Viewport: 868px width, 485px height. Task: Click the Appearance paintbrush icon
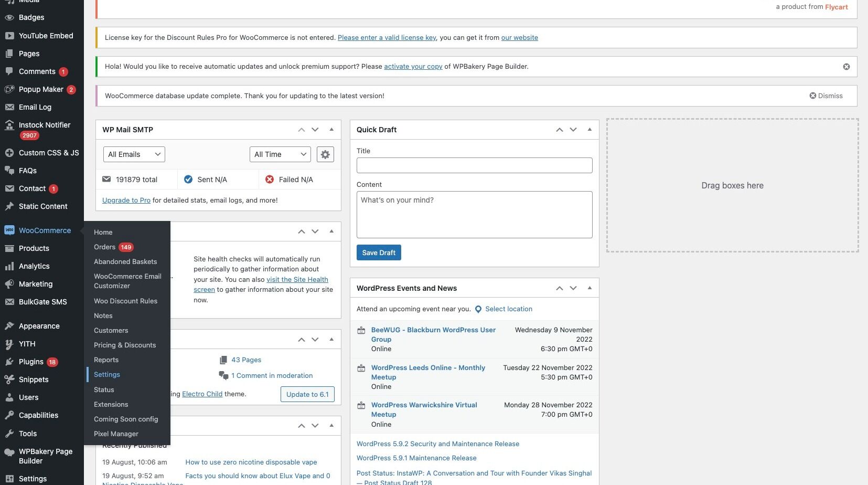9,326
